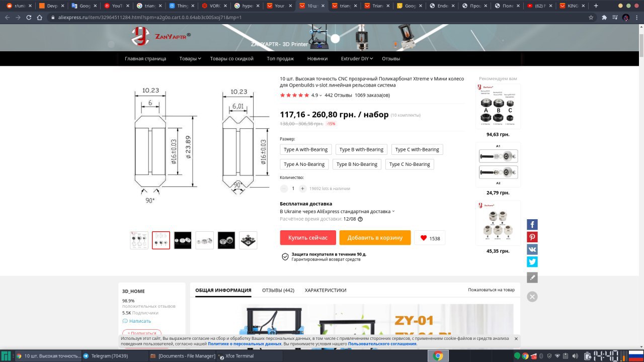
Task: Open Товары со скидкой
Action: click(x=231, y=59)
